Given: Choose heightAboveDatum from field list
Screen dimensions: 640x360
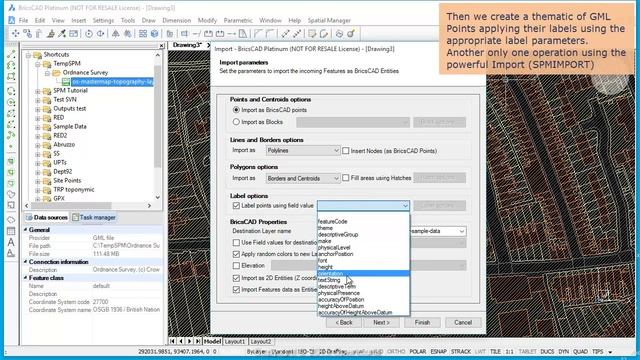Looking at the screenshot, I should click(341, 306).
